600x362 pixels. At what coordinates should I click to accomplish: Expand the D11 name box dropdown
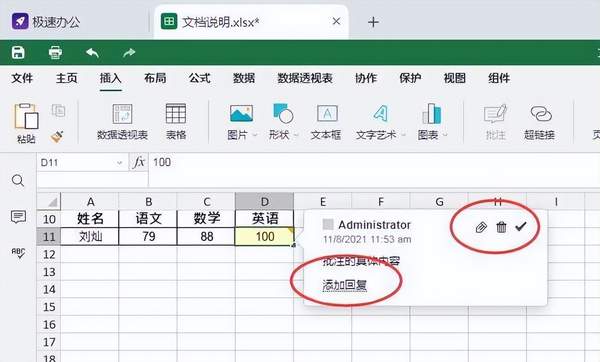(x=119, y=163)
